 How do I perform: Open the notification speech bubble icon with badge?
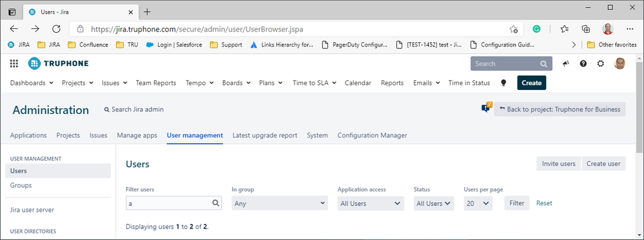[486, 108]
